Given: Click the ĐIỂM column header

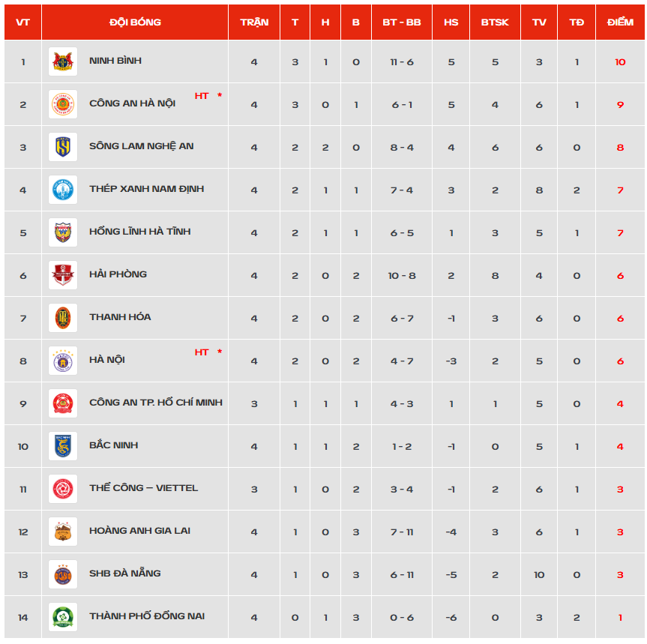Looking at the screenshot, I should point(620,22).
